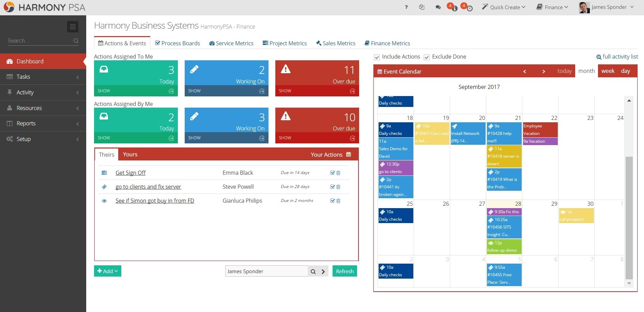
Task: Mark Get Sign Off as done
Action: [333, 173]
